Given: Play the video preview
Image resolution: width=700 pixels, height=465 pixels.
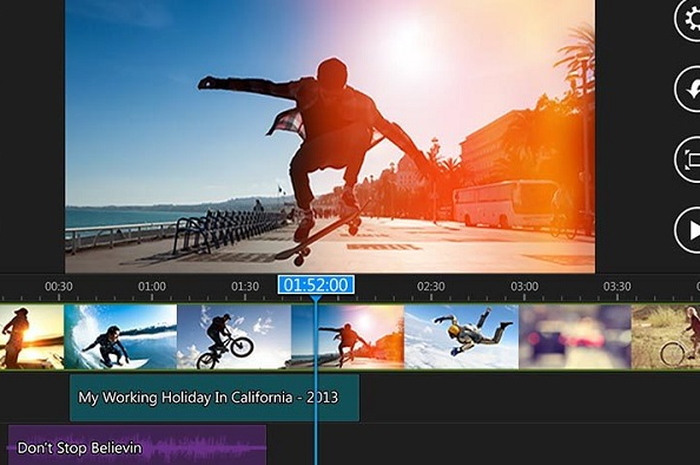Looking at the screenshot, I should pos(688,230).
